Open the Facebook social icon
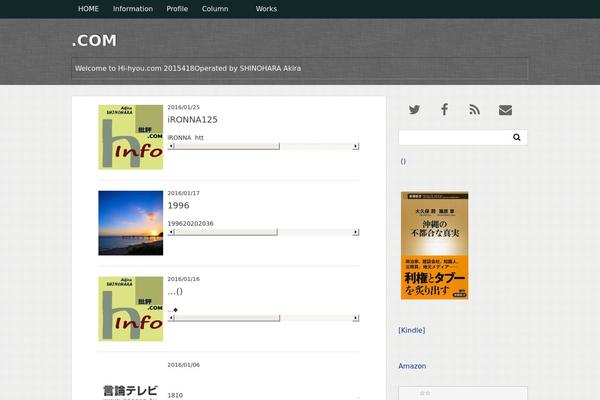The image size is (600, 400). click(444, 110)
